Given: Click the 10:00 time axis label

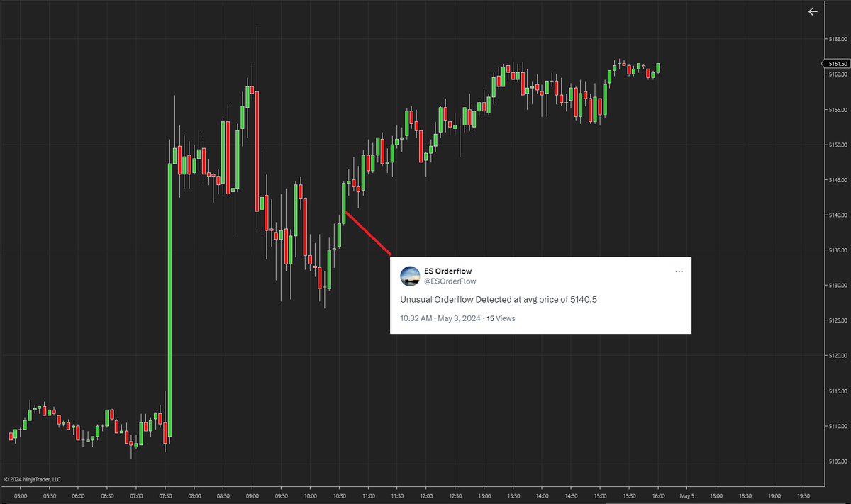Looking at the screenshot, I should pos(310,496).
